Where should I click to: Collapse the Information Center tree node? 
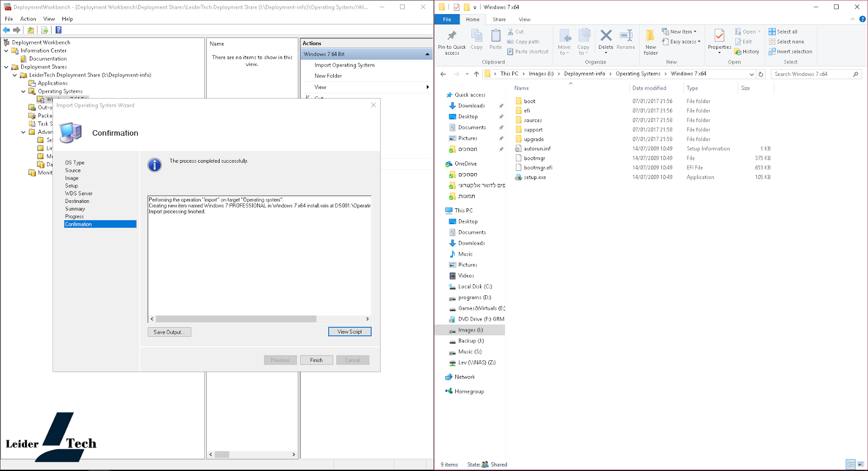click(x=7, y=50)
